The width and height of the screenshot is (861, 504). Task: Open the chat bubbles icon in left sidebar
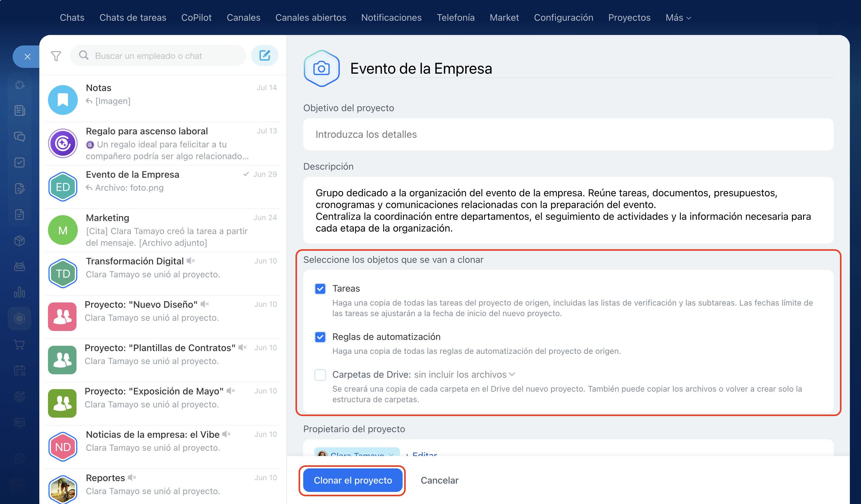20,137
